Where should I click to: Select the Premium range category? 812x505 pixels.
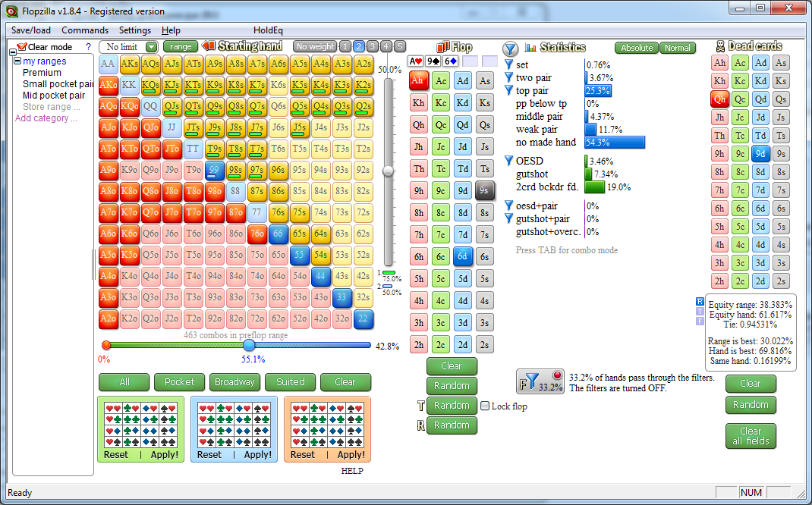pos(42,73)
